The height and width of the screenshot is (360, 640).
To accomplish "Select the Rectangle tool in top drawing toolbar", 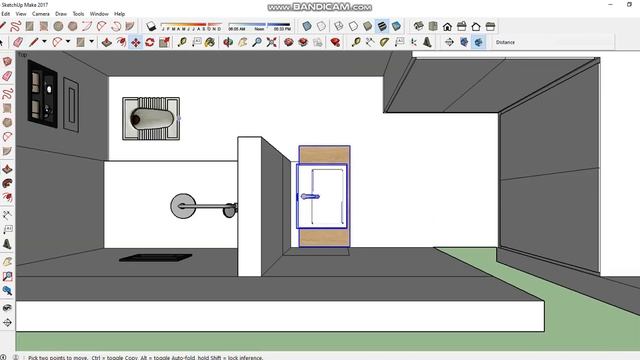I will (x=30, y=27).
